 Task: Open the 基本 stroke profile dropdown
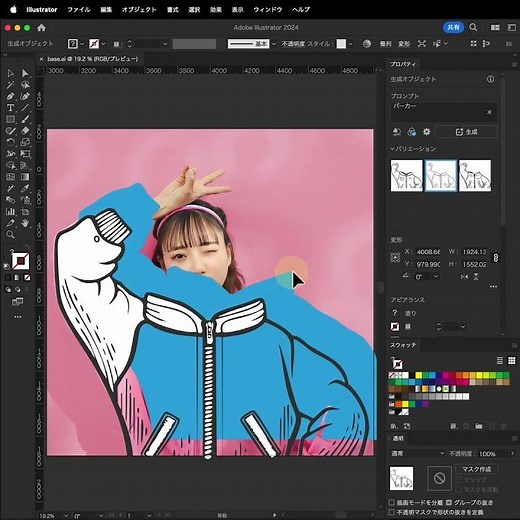[x=274, y=44]
